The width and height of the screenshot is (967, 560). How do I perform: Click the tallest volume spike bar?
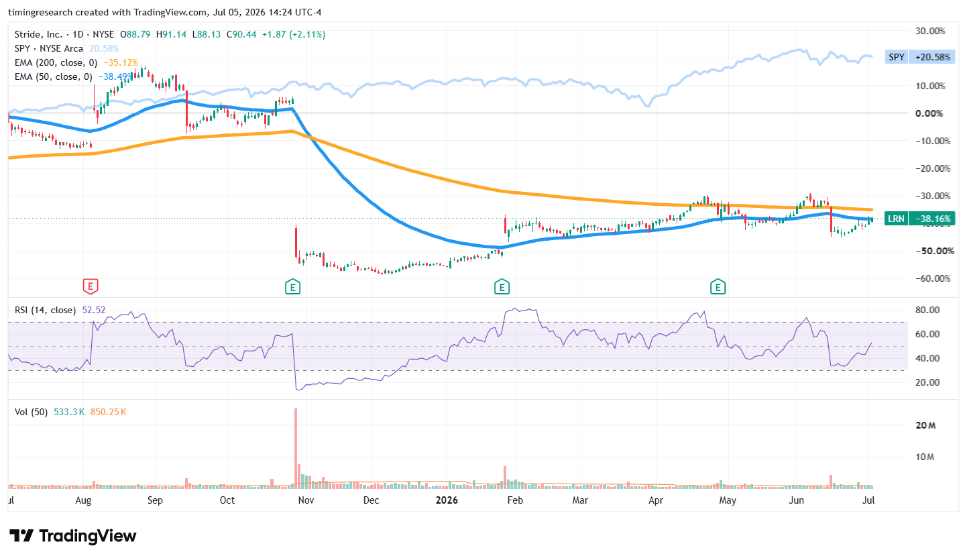tap(296, 448)
